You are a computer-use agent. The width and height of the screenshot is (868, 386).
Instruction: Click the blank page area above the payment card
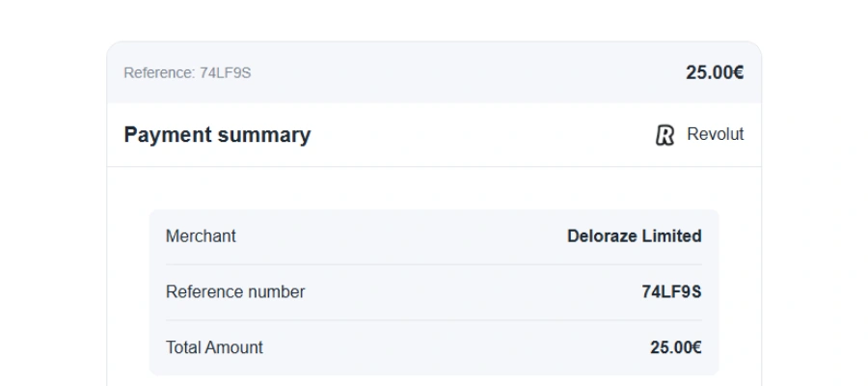point(434,19)
